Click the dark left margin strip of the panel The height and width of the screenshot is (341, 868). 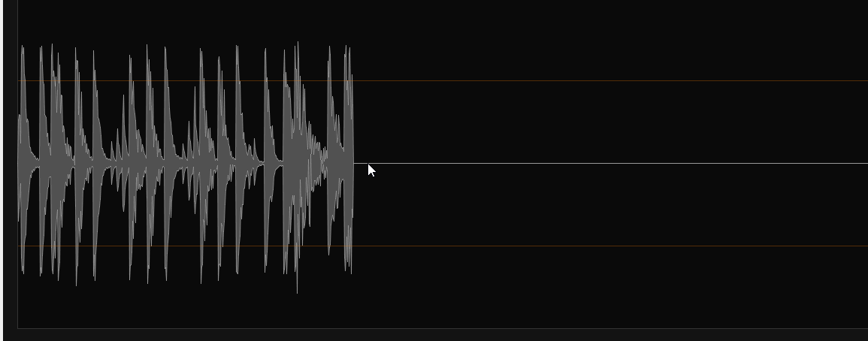[x=10, y=166]
